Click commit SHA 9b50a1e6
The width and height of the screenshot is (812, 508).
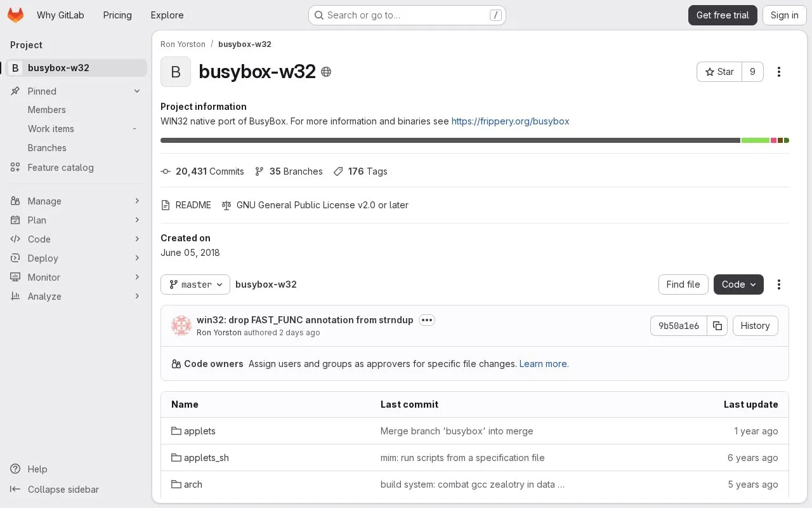coord(679,326)
